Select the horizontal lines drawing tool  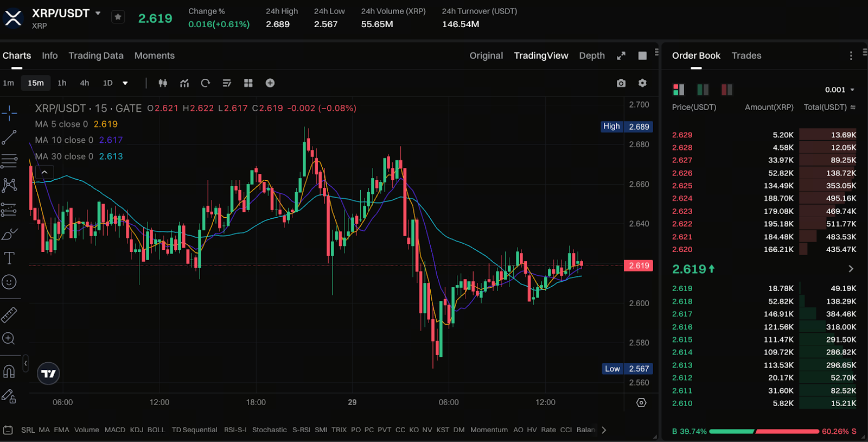pos(9,161)
